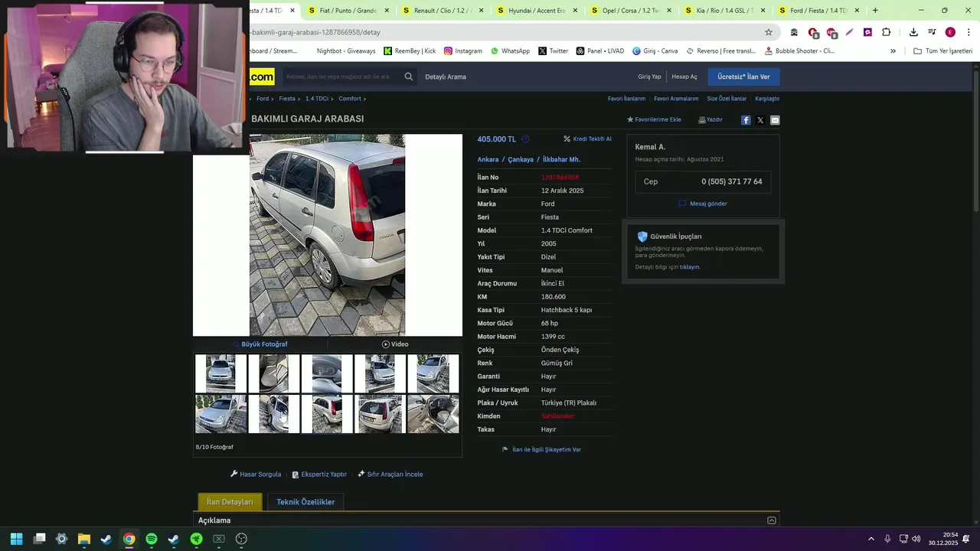This screenshot has height=551, width=980.
Task: Bookmark page with the star icon
Action: point(769,32)
